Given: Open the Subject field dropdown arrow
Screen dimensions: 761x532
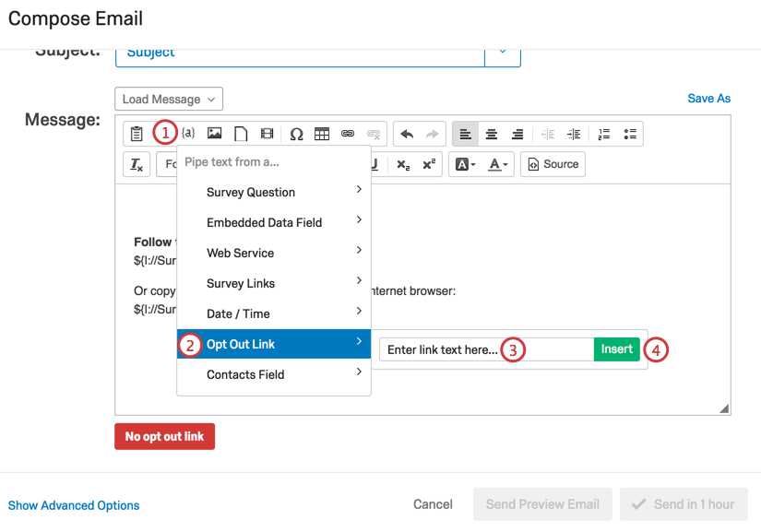Looking at the screenshot, I should click(x=503, y=52).
